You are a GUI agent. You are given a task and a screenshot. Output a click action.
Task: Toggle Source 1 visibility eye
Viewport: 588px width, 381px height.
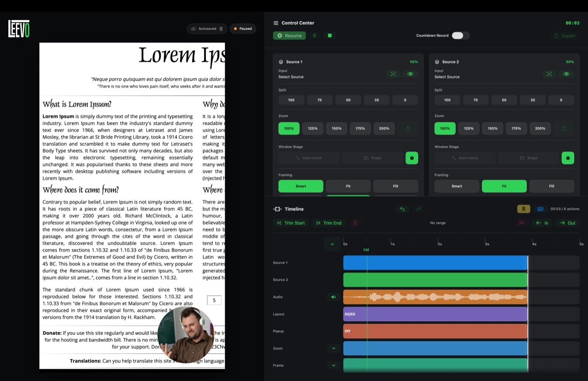point(410,74)
